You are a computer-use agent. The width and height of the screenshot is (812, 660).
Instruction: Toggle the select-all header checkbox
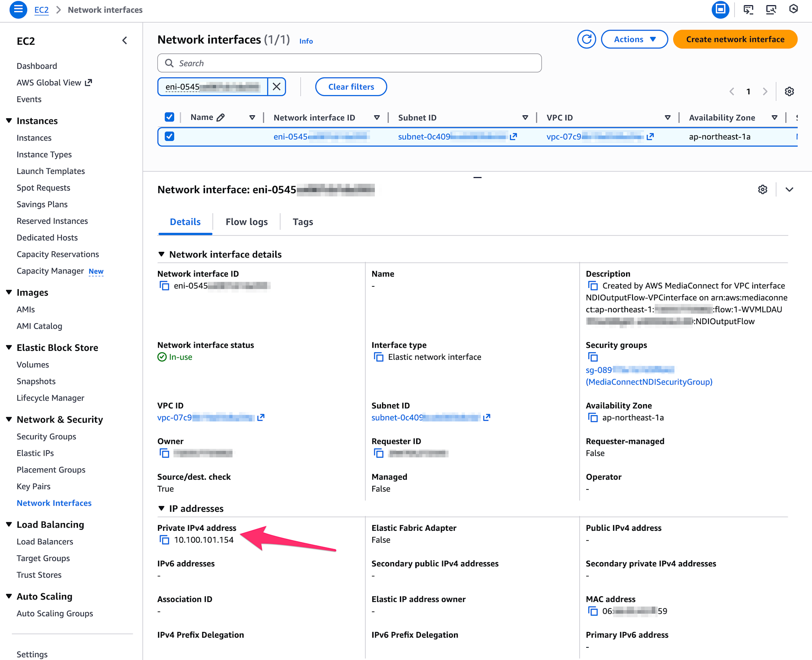(x=169, y=117)
